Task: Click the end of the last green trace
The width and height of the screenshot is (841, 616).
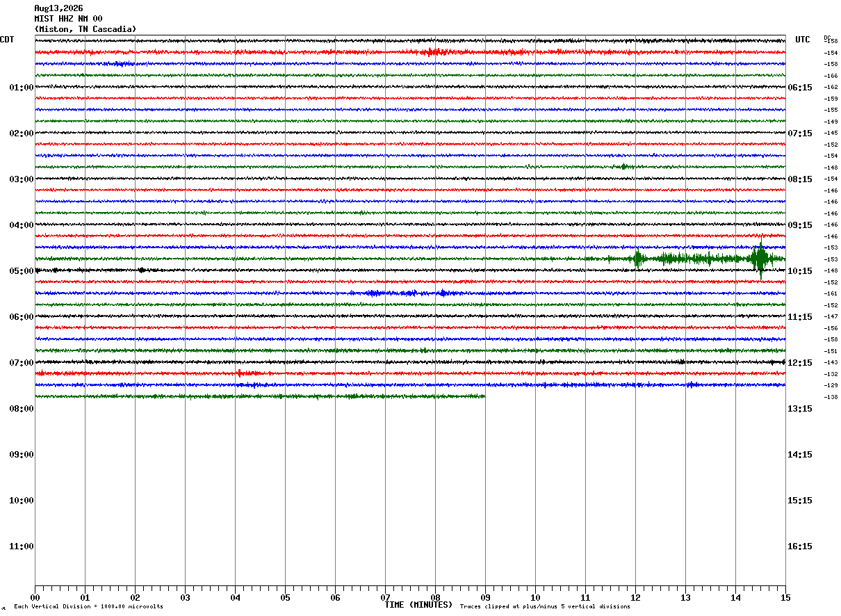Action: 484,396
